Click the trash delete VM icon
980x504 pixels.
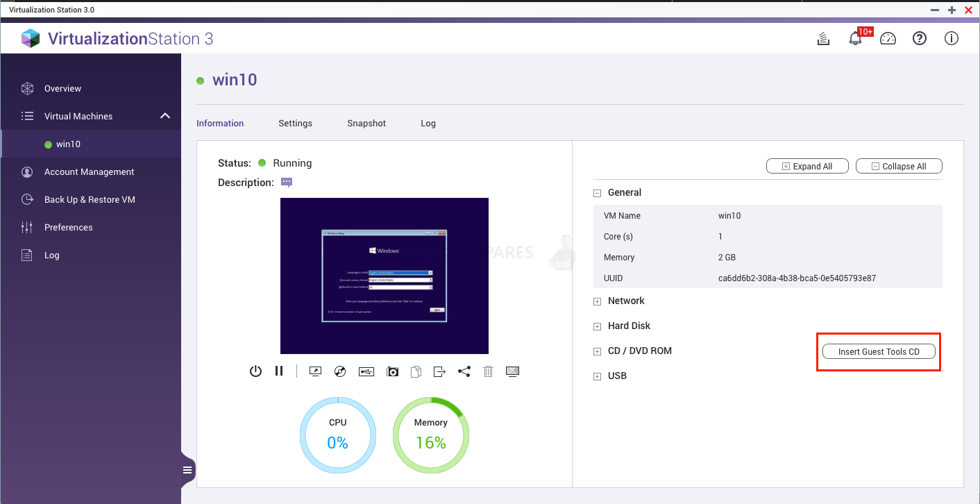pos(488,371)
